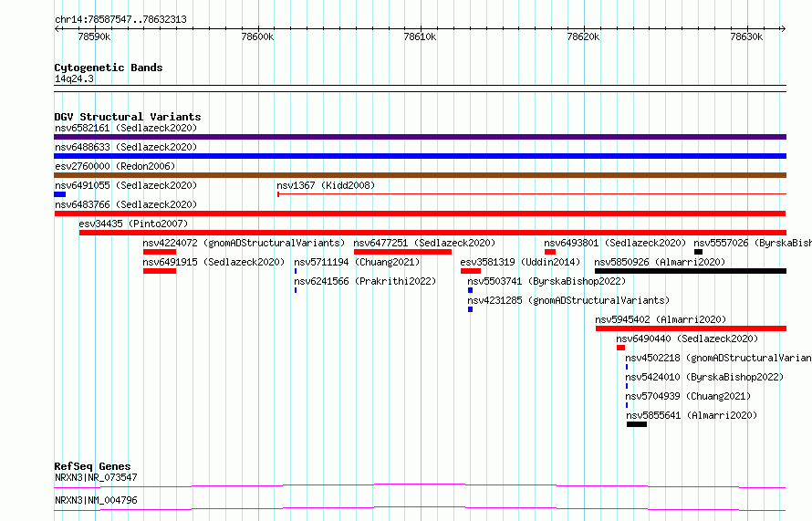Image resolution: width=812 pixels, height=521 pixels.
Task: Click the nsv6483766 red variant bar
Action: pos(420,214)
